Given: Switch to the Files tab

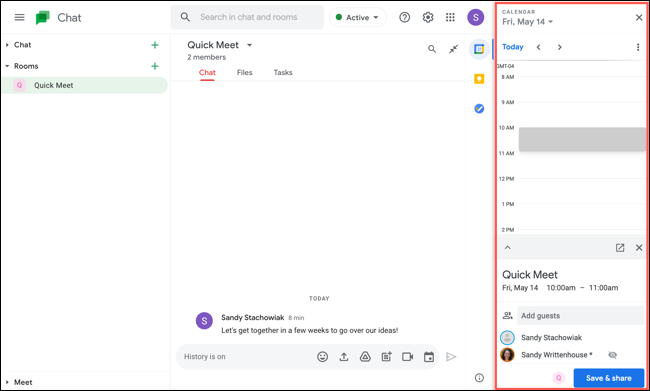Looking at the screenshot, I should tap(245, 73).
